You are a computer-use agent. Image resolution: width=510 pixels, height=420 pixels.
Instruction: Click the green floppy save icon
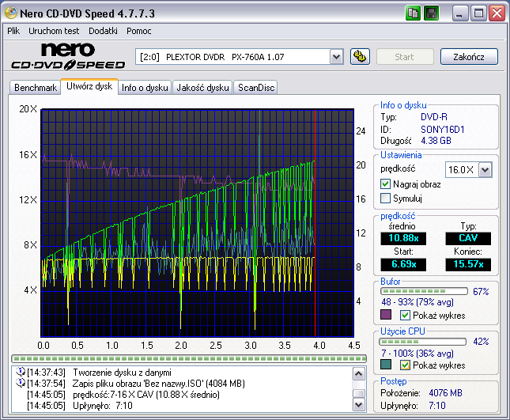click(431, 13)
